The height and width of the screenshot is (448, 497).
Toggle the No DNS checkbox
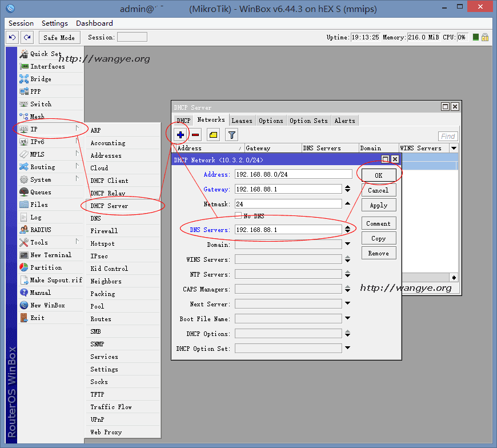tap(238, 215)
